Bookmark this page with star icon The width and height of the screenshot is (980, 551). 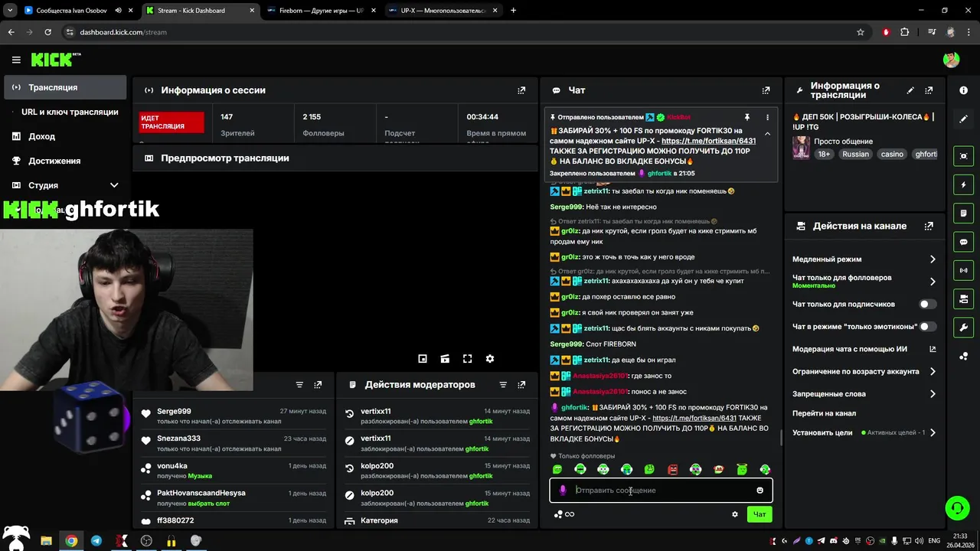click(861, 32)
